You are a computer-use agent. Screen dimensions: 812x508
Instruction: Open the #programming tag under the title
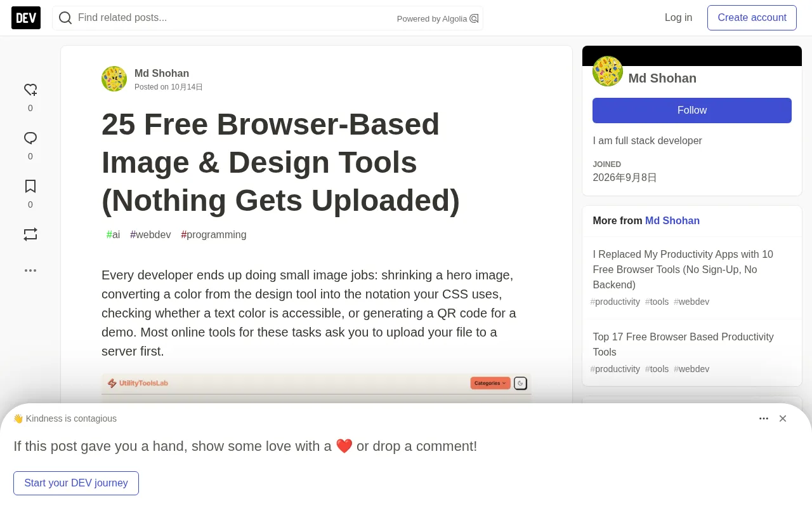[214, 235]
